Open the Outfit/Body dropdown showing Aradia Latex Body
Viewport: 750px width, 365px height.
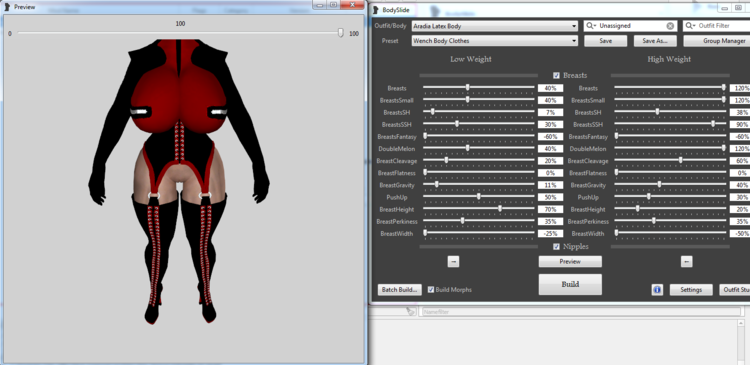click(x=495, y=26)
